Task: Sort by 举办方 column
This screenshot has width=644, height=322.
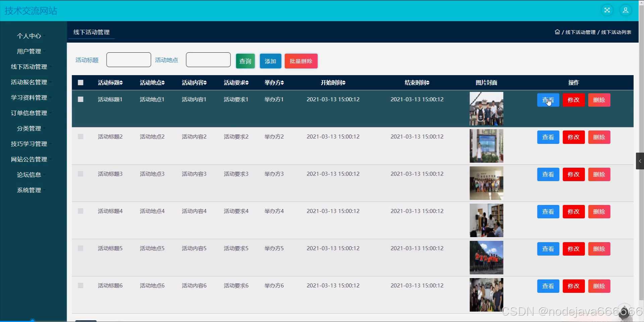Action: [x=274, y=83]
